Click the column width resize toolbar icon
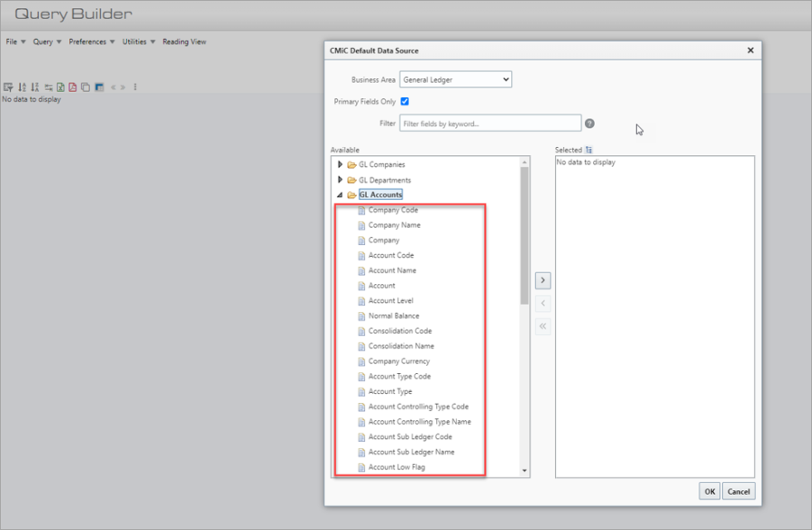The height and width of the screenshot is (530, 812). click(x=48, y=87)
